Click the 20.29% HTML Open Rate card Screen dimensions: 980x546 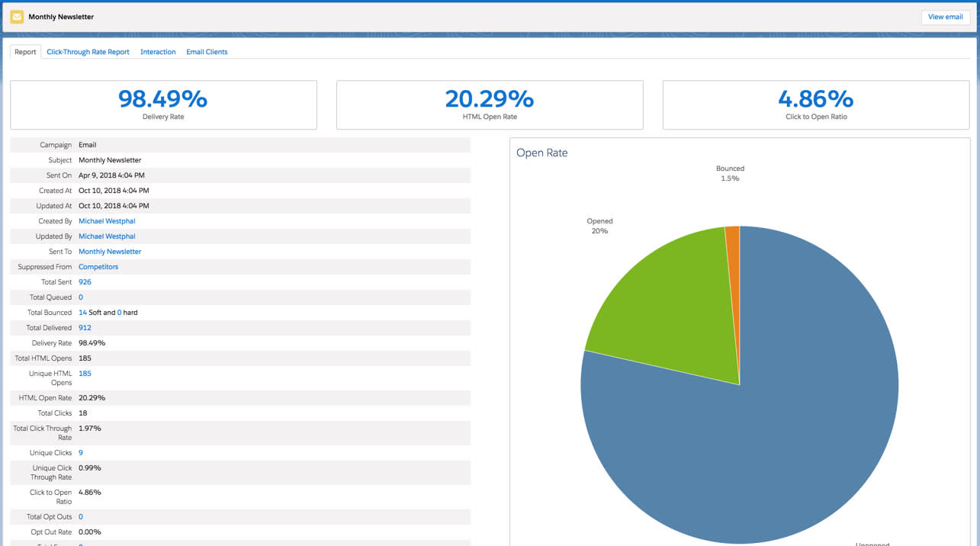490,104
